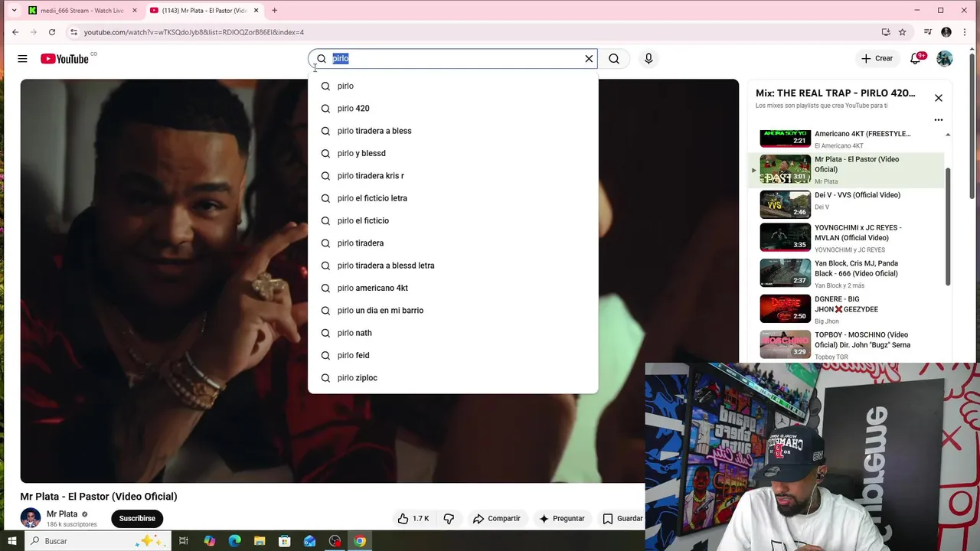Clear the search box with X icon
Image resolution: width=980 pixels, height=551 pixels.
589,59
